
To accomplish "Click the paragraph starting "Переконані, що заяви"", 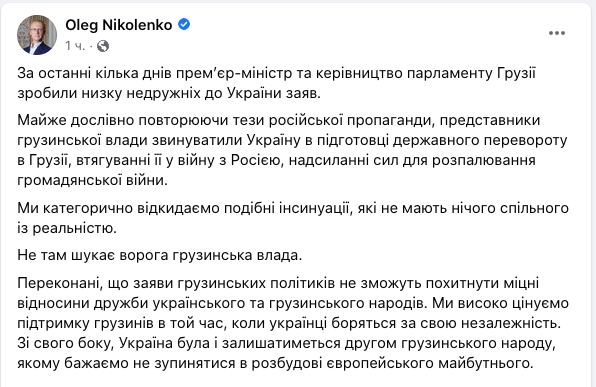I will 293,323.
